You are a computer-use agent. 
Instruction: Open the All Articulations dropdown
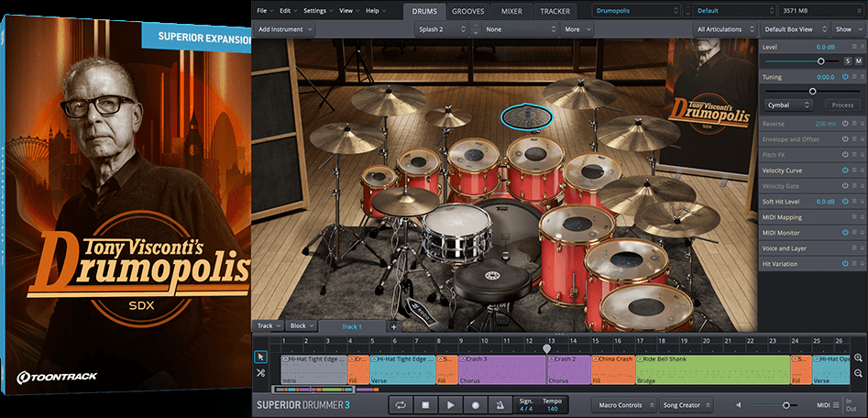click(x=725, y=29)
